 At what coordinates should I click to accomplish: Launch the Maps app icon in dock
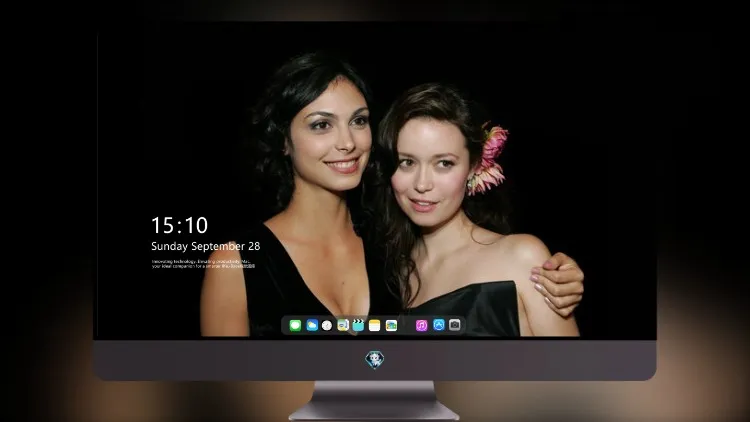tap(343, 325)
